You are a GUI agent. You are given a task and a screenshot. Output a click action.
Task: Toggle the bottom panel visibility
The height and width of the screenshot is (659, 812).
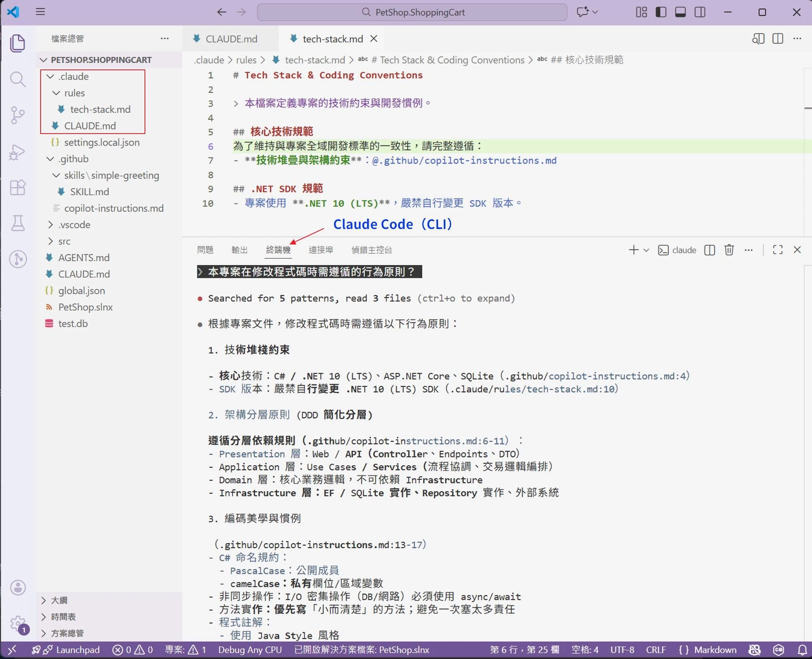point(680,12)
